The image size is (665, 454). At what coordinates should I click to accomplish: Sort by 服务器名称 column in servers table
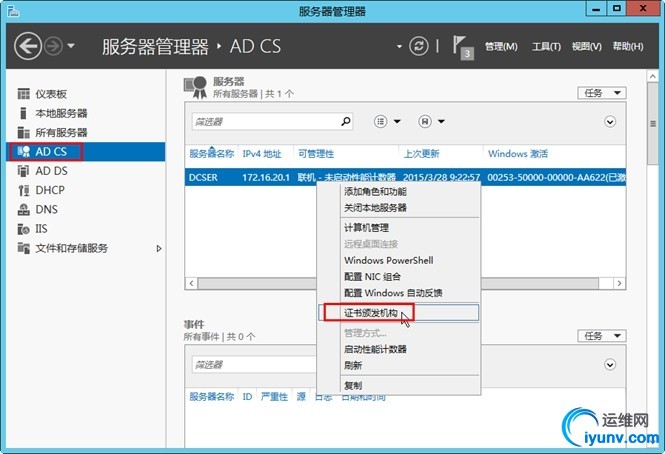[x=212, y=154]
